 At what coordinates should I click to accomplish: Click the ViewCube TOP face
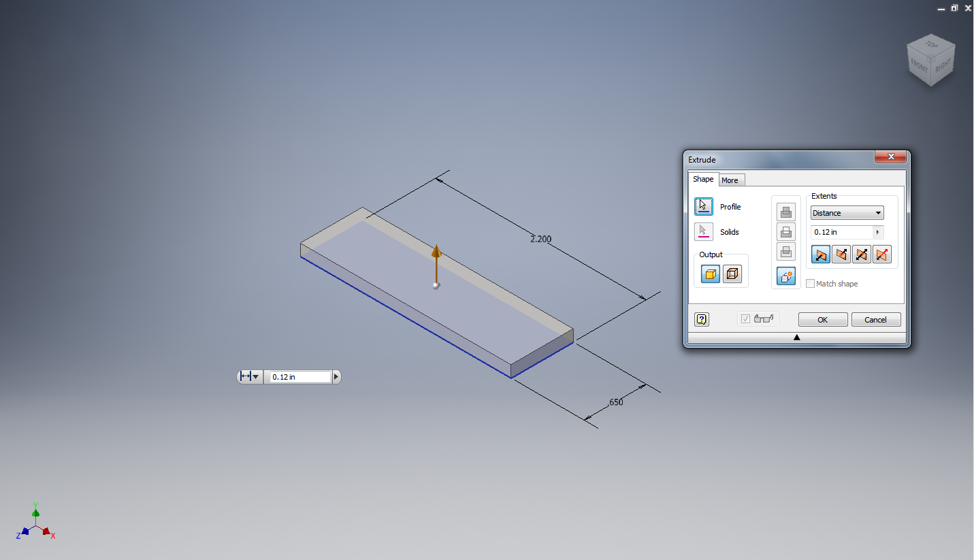pos(931,45)
